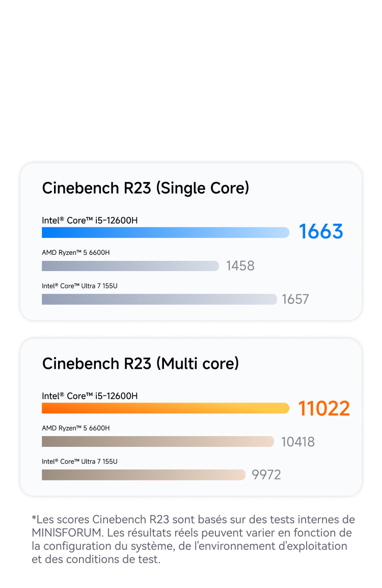The width and height of the screenshot is (382, 588).
Task: Select the 10418 score value
Action: pos(298,442)
